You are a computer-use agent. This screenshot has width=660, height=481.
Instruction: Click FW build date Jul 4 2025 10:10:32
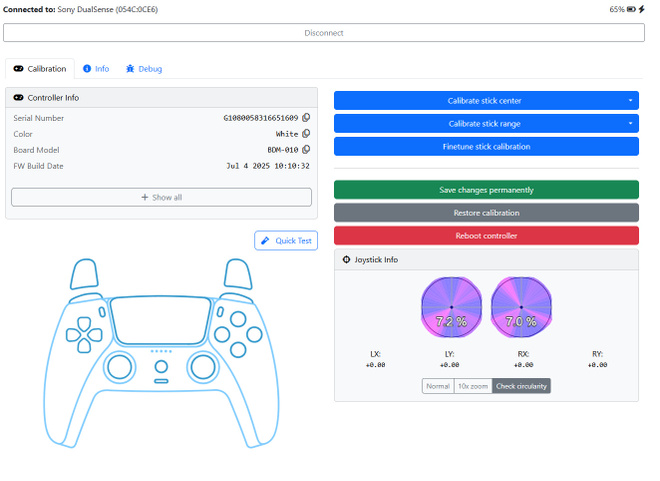(x=268, y=166)
